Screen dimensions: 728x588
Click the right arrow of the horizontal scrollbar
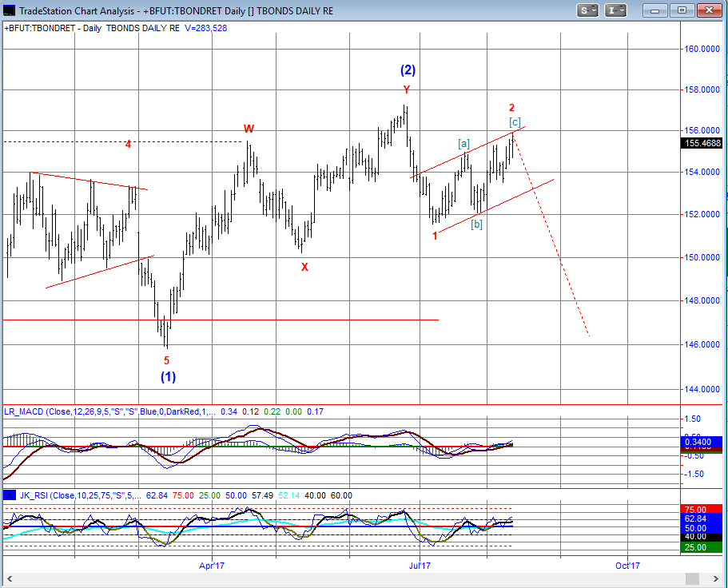pos(716,578)
